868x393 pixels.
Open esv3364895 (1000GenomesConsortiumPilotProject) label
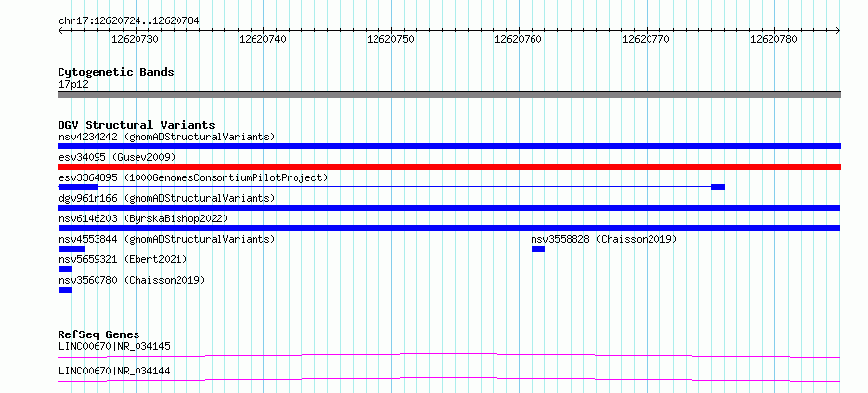click(x=193, y=177)
